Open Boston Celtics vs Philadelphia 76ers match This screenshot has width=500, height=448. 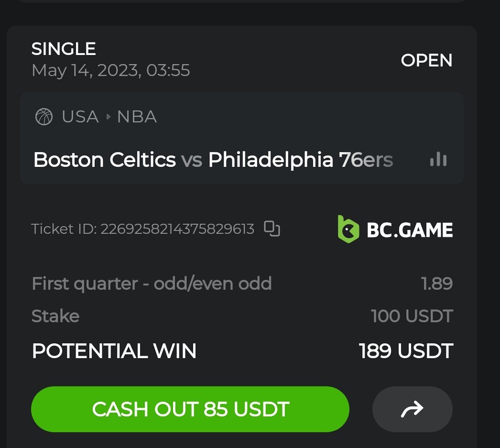[213, 160]
